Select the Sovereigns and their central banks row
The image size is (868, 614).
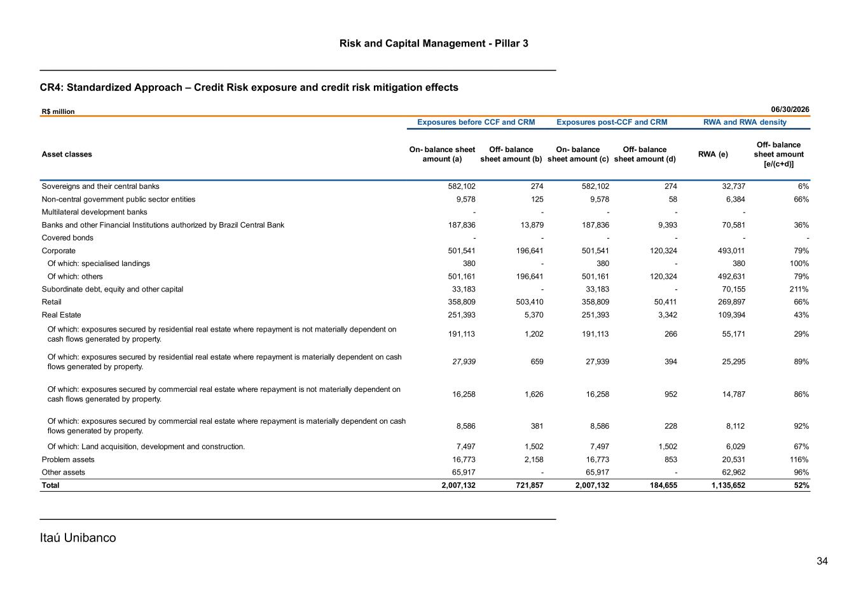click(425, 186)
